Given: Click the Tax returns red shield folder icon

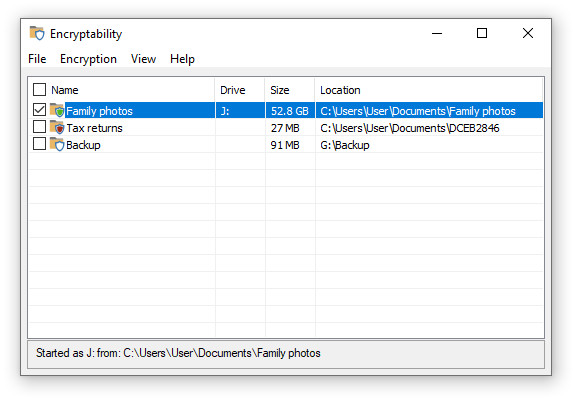Looking at the screenshot, I should pyautogui.click(x=57, y=127).
